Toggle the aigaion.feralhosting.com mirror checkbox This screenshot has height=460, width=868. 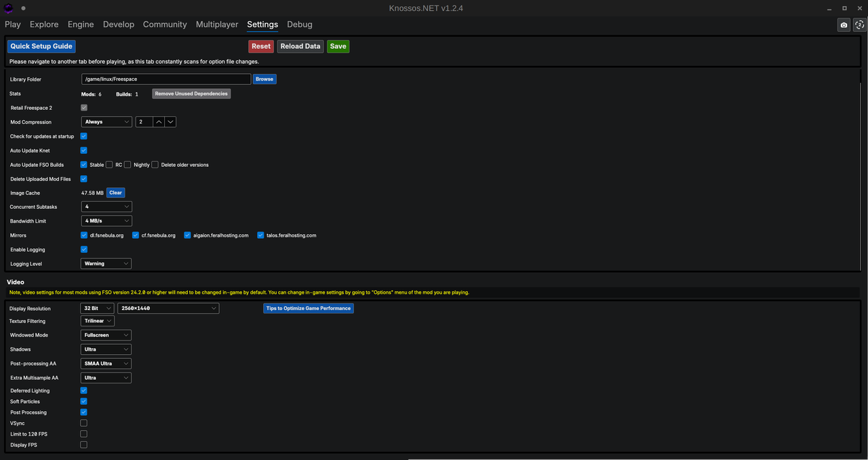pyautogui.click(x=187, y=235)
